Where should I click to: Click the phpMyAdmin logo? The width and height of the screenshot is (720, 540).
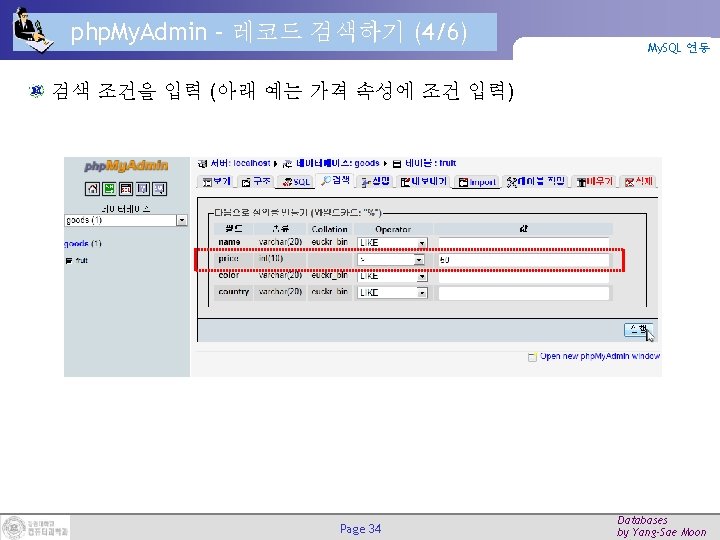pos(126,166)
